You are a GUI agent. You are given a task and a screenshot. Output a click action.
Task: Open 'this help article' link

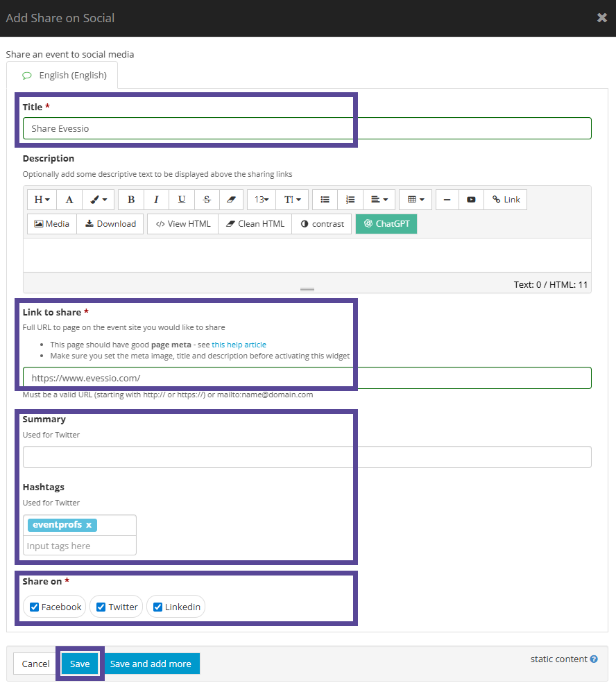coord(239,345)
